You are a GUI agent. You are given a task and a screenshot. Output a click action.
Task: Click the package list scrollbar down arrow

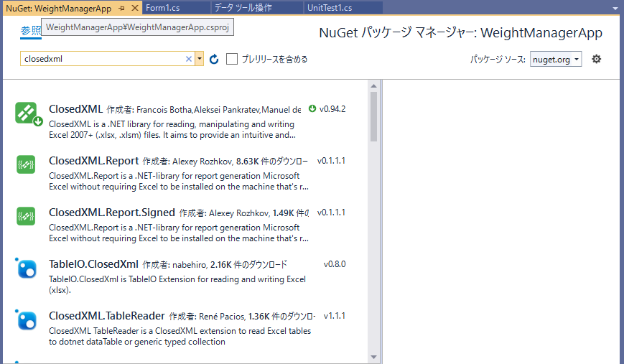click(373, 357)
